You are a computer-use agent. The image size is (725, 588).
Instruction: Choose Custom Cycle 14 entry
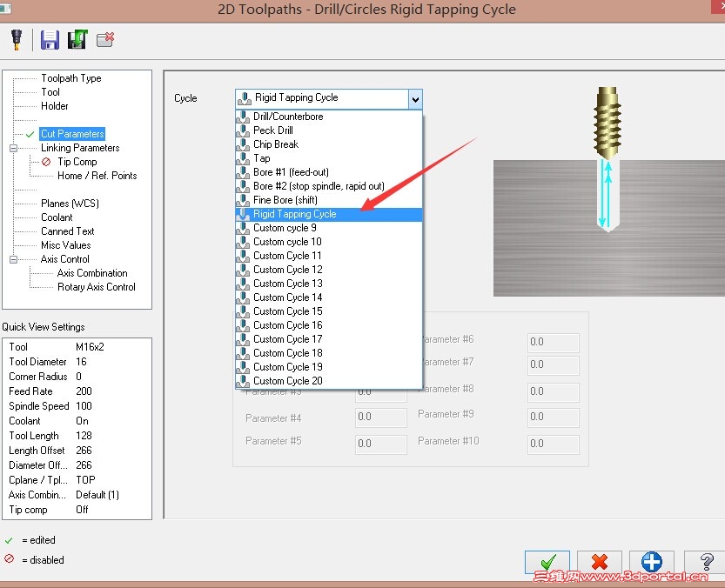coord(329,297)
